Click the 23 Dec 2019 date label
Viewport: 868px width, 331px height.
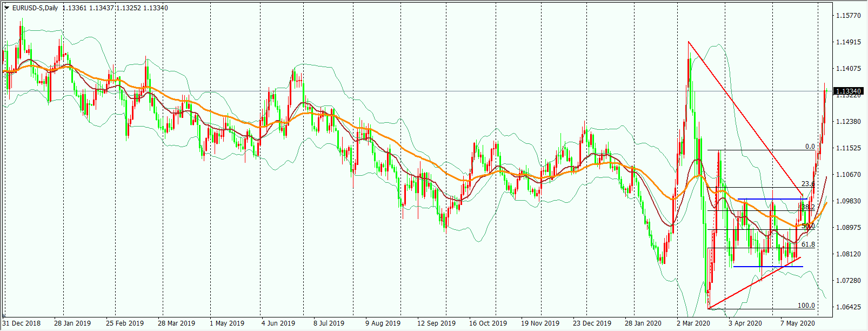coord(592,323)
